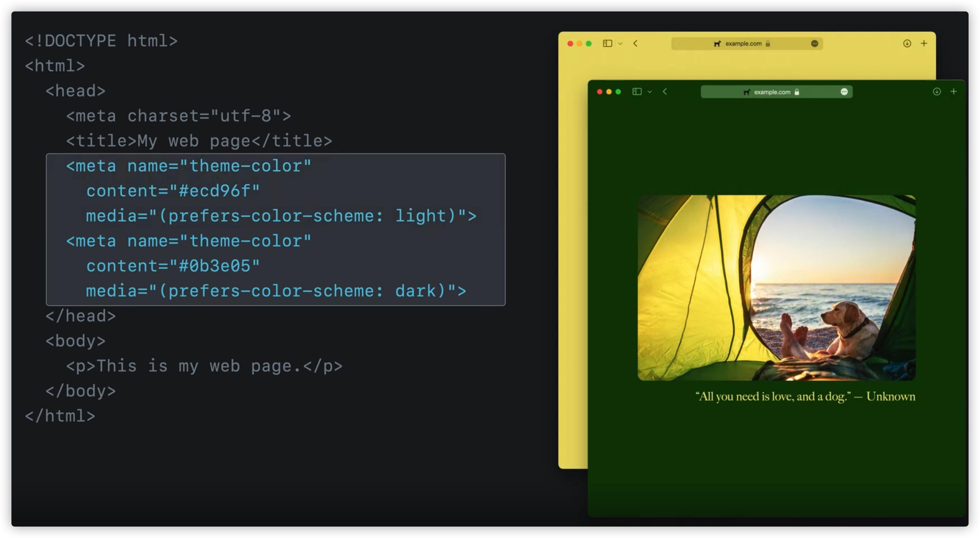Show Downloads in the dark green Safari window
The image size is (980, 538).
pos(936,92)
